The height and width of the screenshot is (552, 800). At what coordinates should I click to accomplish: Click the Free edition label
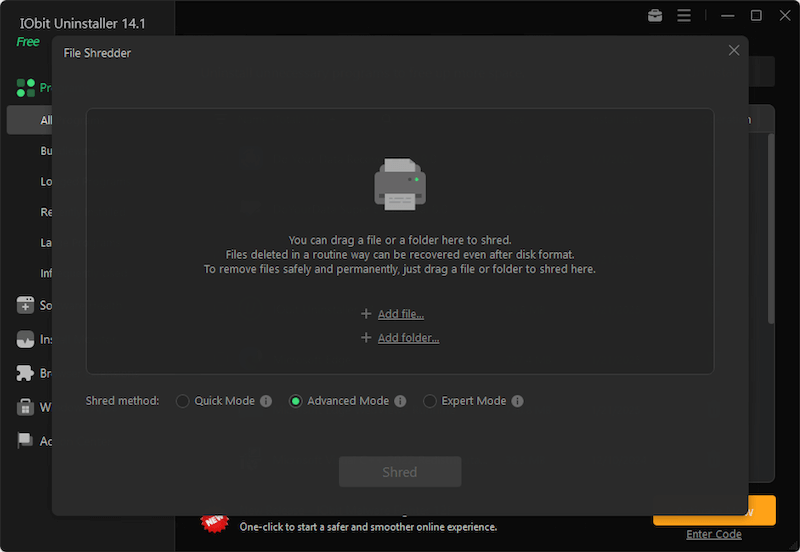(28, 42)
